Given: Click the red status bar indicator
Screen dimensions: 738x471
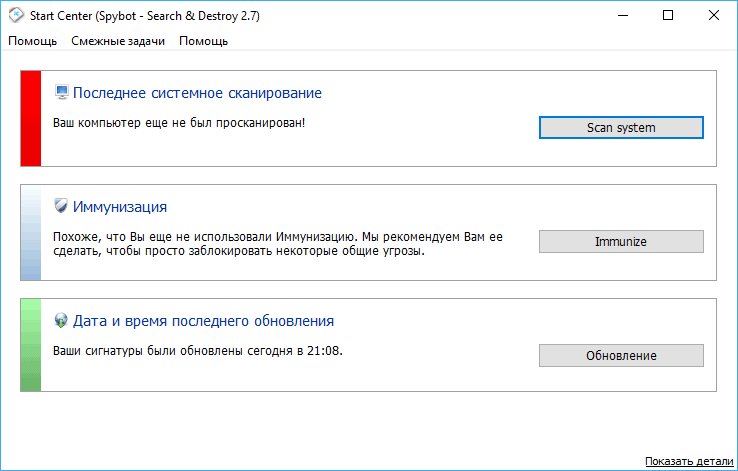Looking at the screenshot, I should click(x=31, y=119).
